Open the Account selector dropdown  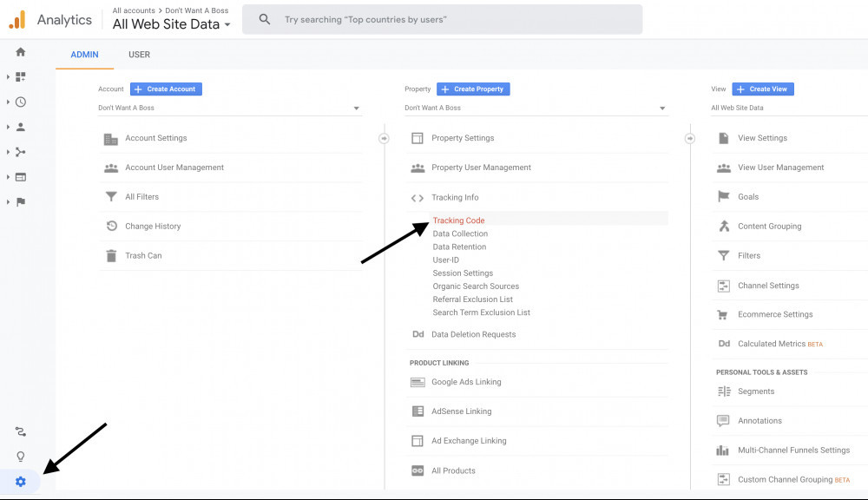click(x=230, y=108)
